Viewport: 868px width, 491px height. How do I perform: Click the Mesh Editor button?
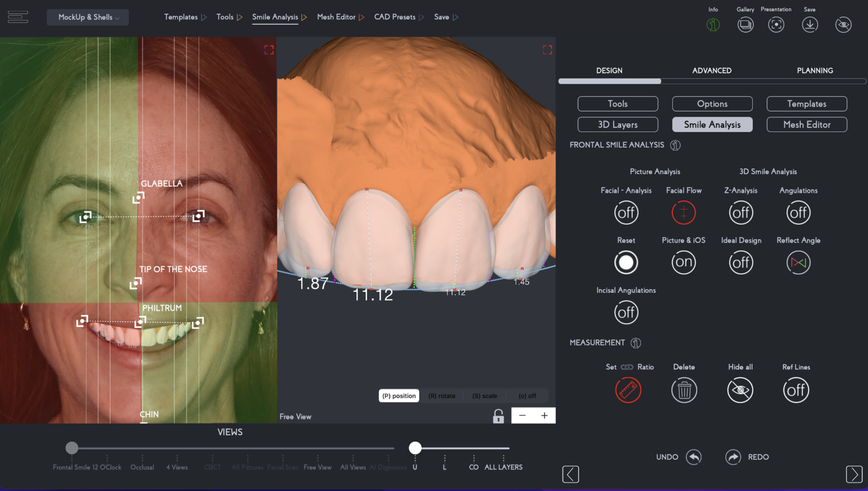pyautogui.click(x=806, y=124)
